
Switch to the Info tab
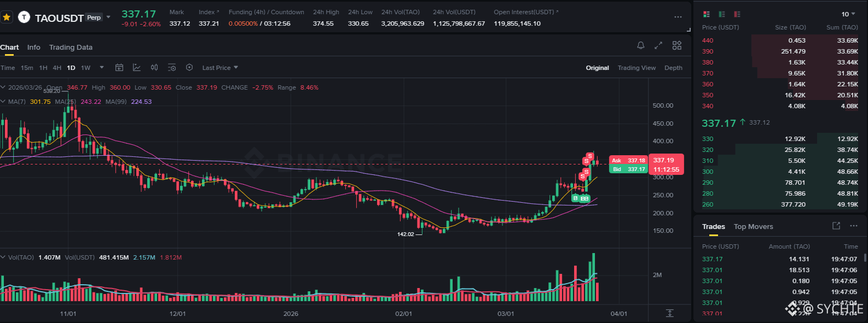click(34, 48)
